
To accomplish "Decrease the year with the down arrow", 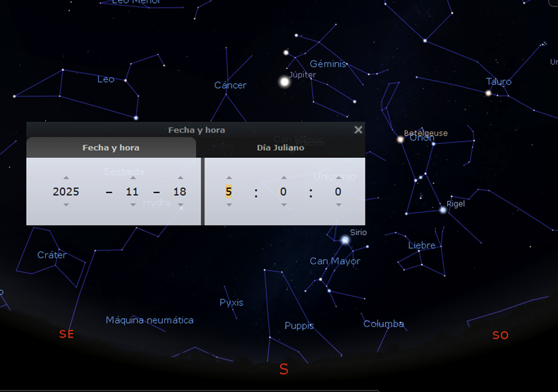I will [66, 205].
